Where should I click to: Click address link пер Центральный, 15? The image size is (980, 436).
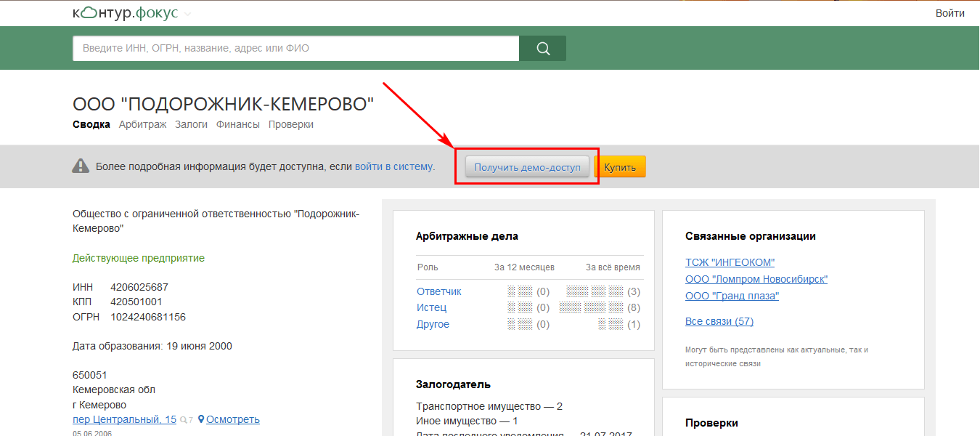coord(124,419)
